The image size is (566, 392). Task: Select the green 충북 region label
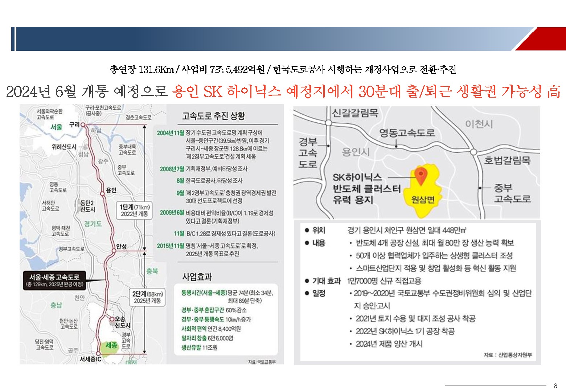click(x=152, y=271)
